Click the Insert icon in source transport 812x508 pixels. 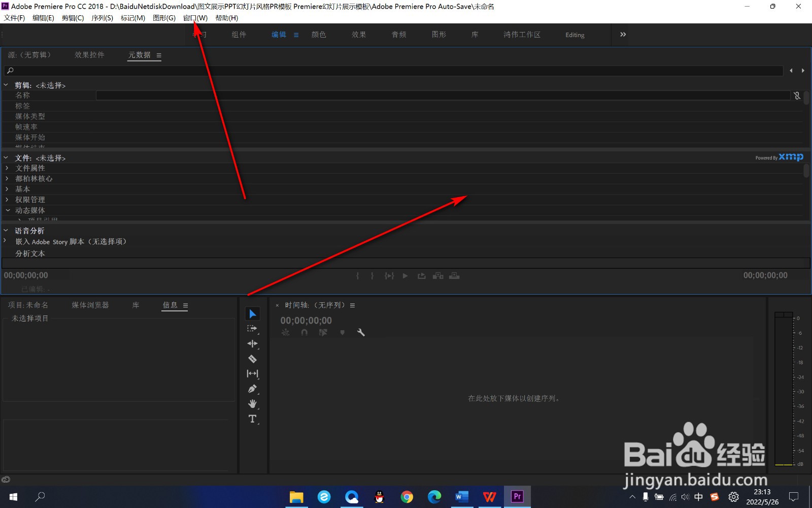[438, 276]
